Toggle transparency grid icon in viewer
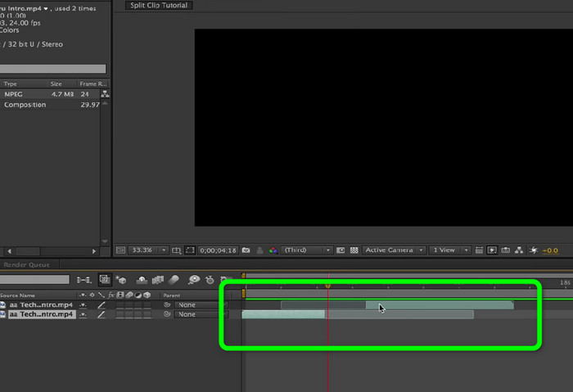Image resolution: width=573 pixels, height=392 pixels. 354,250
